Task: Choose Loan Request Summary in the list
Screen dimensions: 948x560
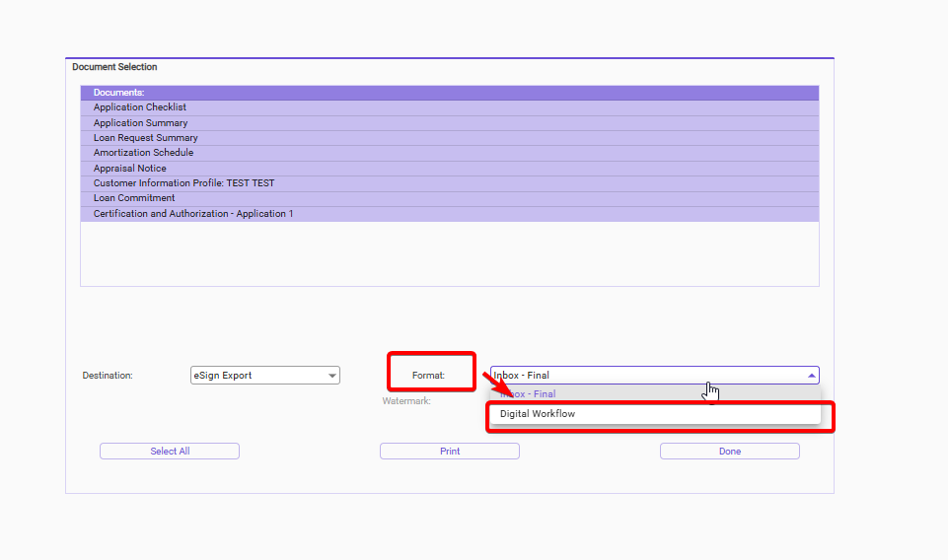Action: 145,138
